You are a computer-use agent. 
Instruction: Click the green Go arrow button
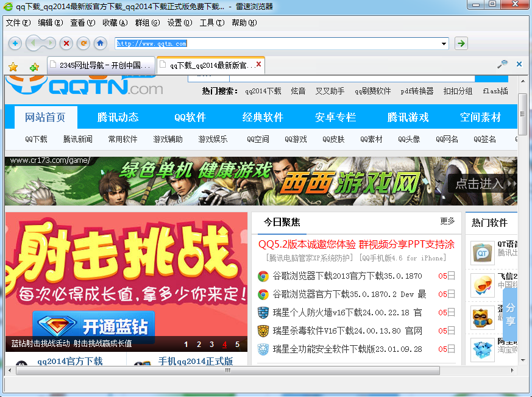pyautogui.click(x=461, y=43)
